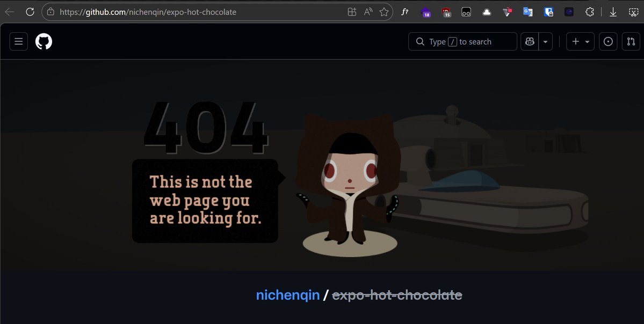The height and width of the screenshot is (324, 644).
Task: Focus the 'Type / to search' box
Action: click(x=462, y=41)
